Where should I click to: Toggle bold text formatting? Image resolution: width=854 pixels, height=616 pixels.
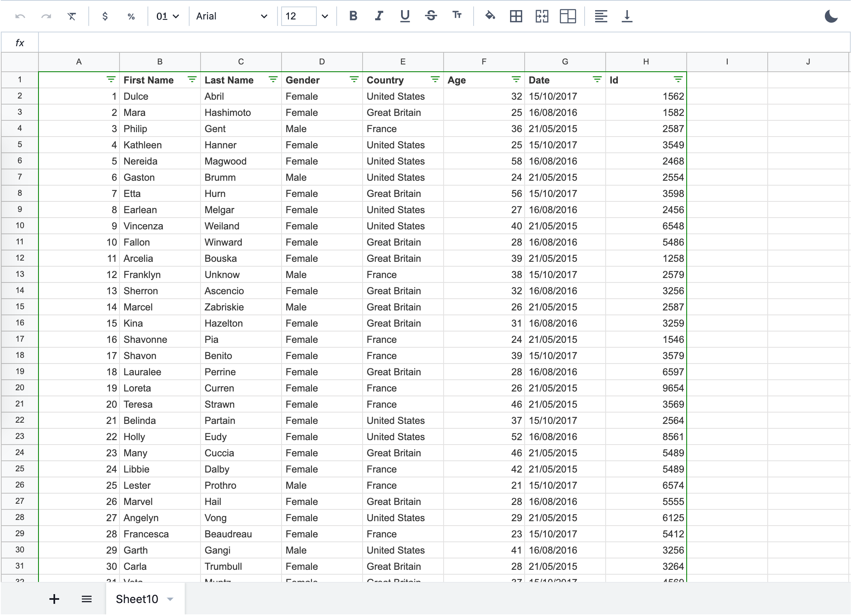click(x=353, y=16)
